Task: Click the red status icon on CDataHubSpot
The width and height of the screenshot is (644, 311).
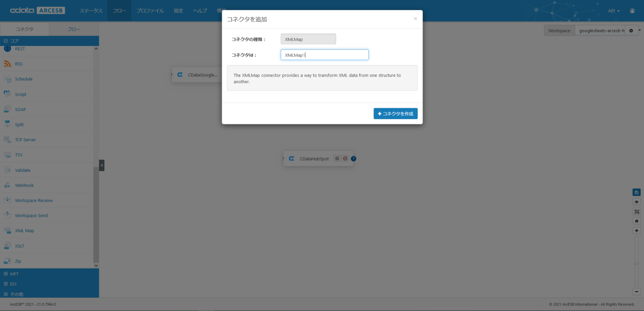Action: [345, 159]
